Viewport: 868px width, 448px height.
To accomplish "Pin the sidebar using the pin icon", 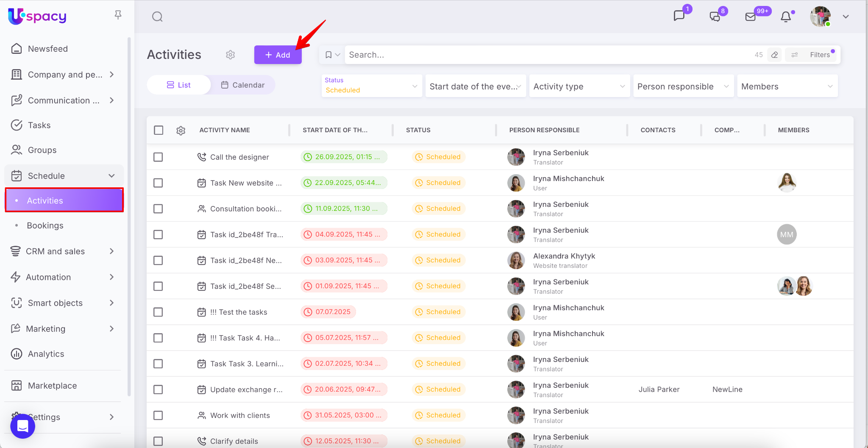I will click(118, 15).
